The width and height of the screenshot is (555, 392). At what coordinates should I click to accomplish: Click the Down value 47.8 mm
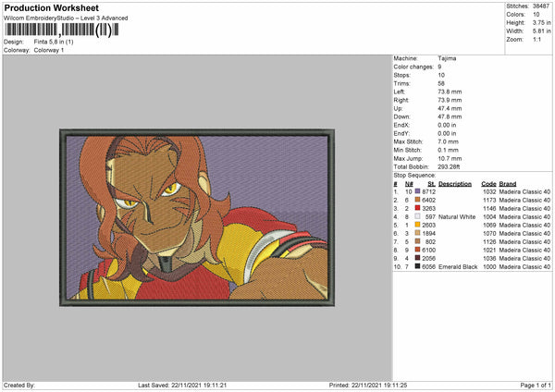(450, 116)
